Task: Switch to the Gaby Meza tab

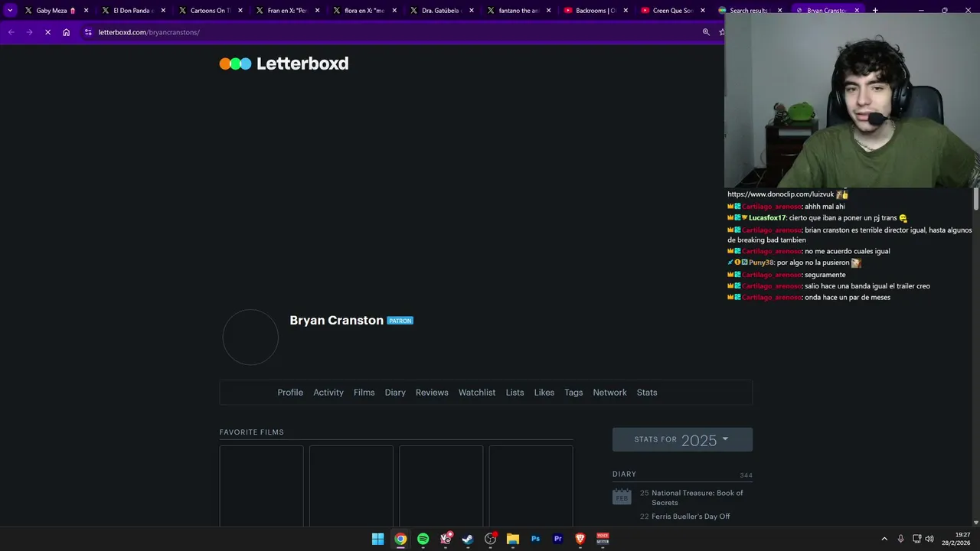Action: point(52,11)
